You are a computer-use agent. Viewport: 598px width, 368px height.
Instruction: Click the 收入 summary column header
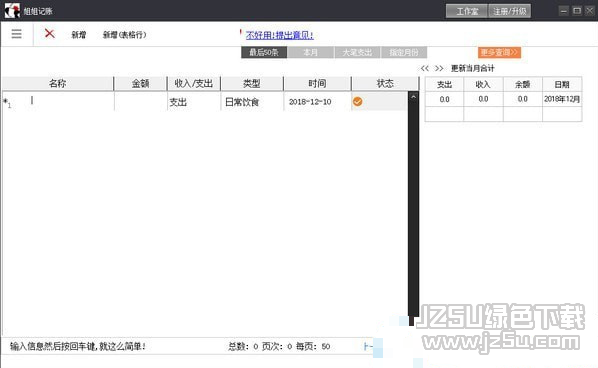(483, 84)
